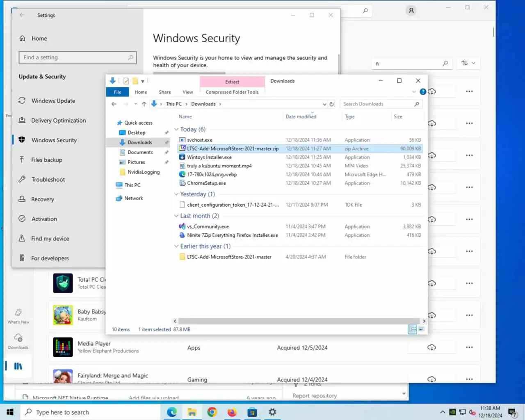Click the horizontal scrollbar in Explorer

point(299,321)
